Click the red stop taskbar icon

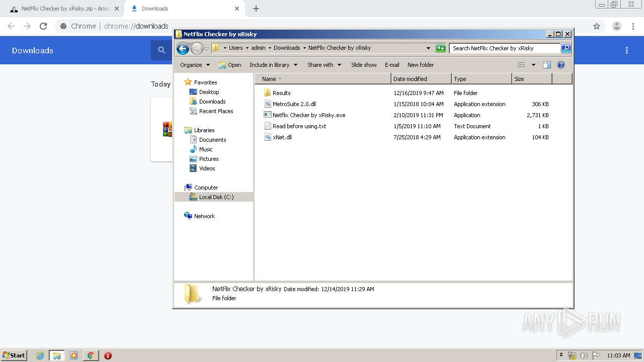(x=108, y=355)
